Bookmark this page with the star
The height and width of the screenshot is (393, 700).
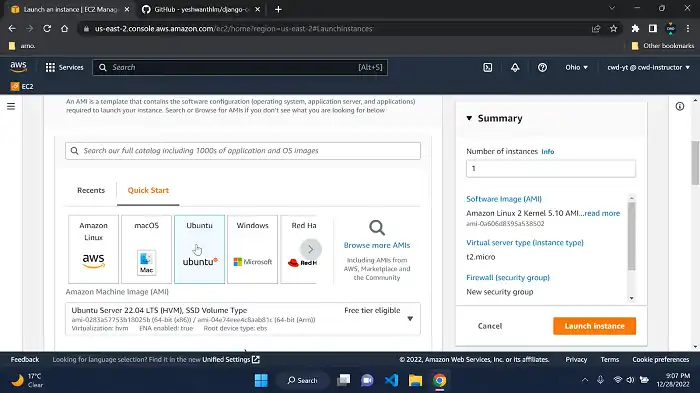[x=613, y=29]
